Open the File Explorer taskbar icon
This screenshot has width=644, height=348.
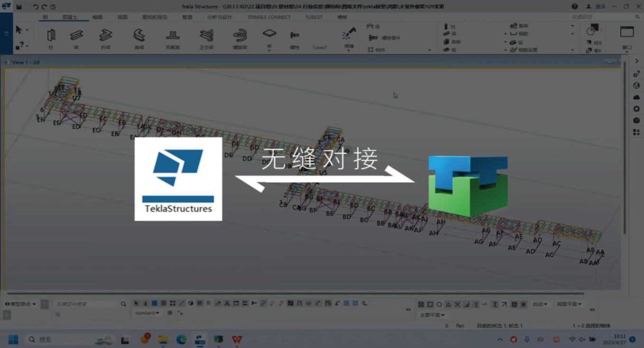coord(163,339)
